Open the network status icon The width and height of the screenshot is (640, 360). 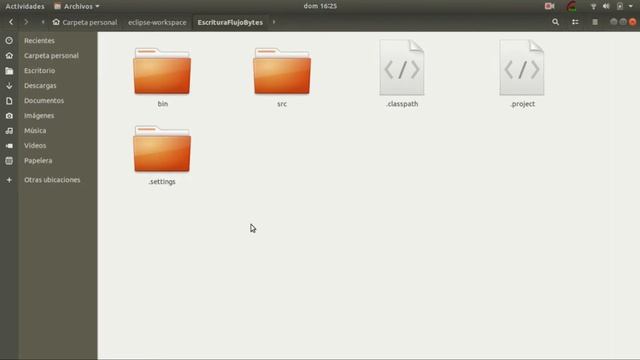click(593, 6)
